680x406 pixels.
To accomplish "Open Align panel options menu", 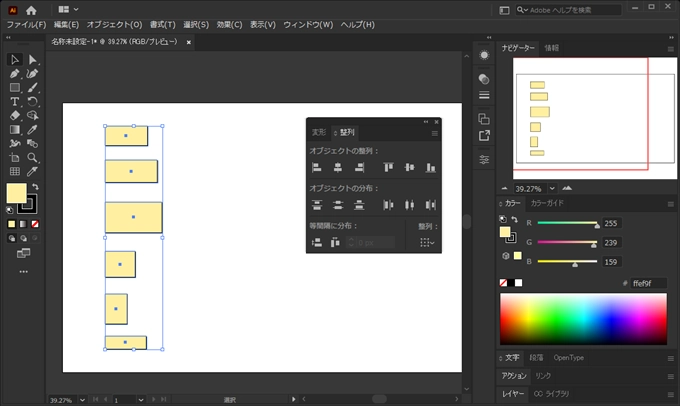I will tap(435, 134).
